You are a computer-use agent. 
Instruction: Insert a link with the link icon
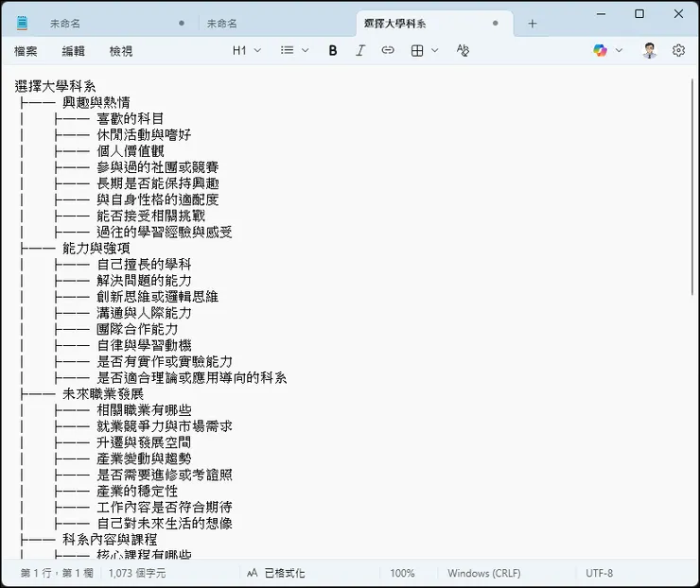coord(388,50)
